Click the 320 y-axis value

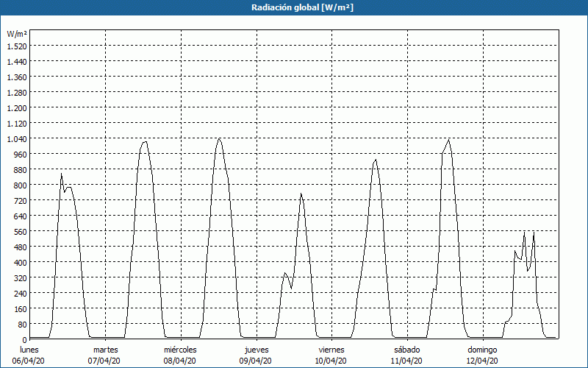(21, 278)
